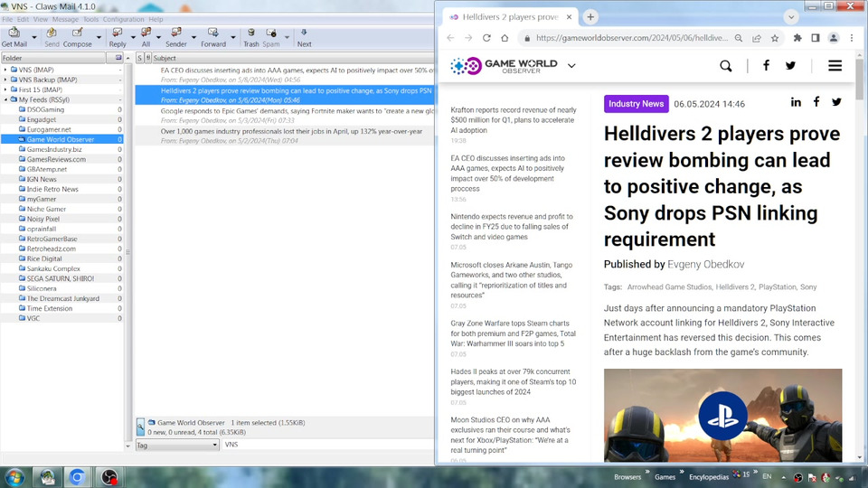Click the VNS quick search input field

click(327, 445)
